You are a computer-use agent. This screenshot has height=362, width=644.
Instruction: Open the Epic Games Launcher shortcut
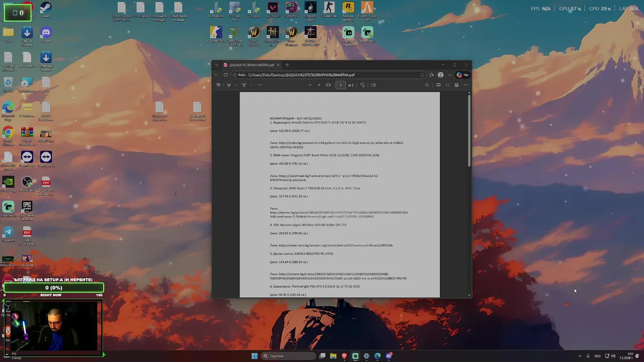click(27, 211)
